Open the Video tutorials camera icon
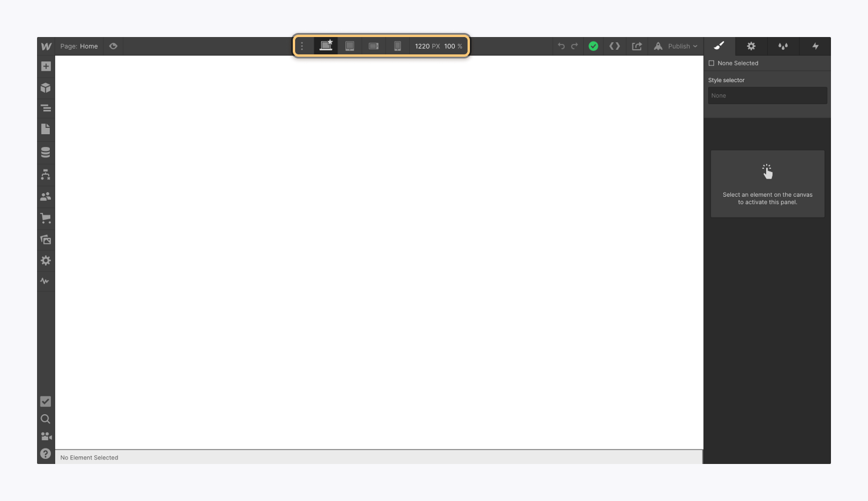 pyautogui.click(x=46, y=436)
